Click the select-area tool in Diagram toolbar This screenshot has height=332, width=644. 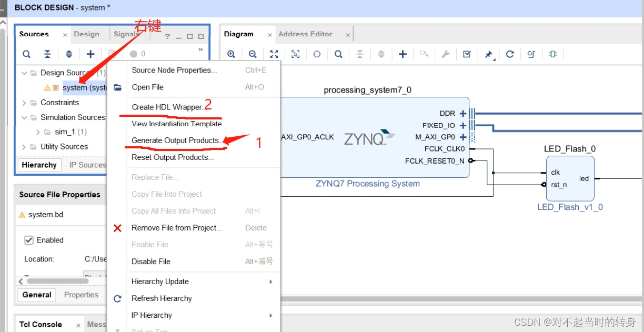pos(296,54)
